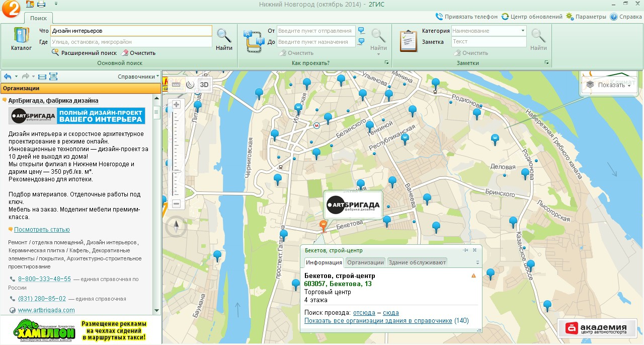Image resolution: width=644 pixels, height=345 pixels.
Task: Show all building organizations in directory
Action: pos(378,321)
